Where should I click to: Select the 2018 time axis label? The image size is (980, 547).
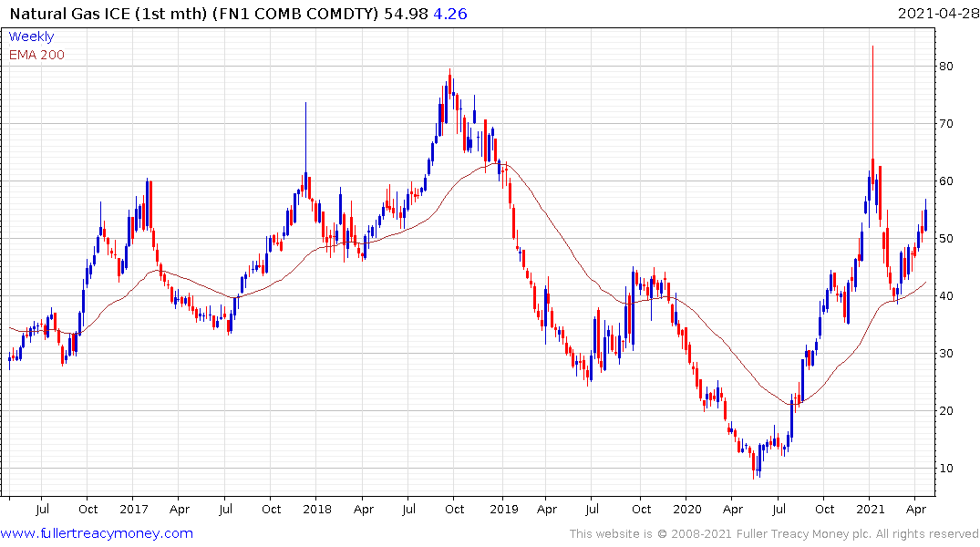pos(317,510)
